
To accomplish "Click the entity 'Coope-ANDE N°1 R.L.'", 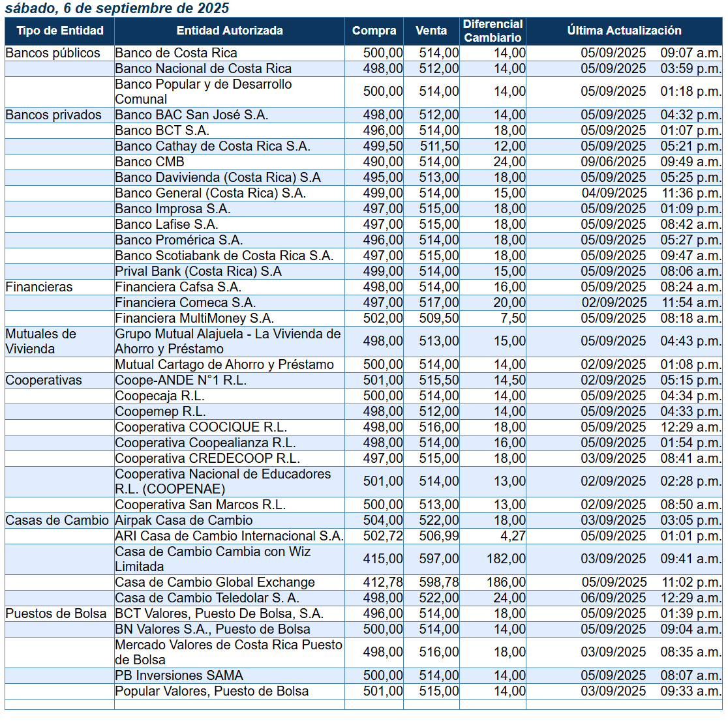I will tap(181, 381).
